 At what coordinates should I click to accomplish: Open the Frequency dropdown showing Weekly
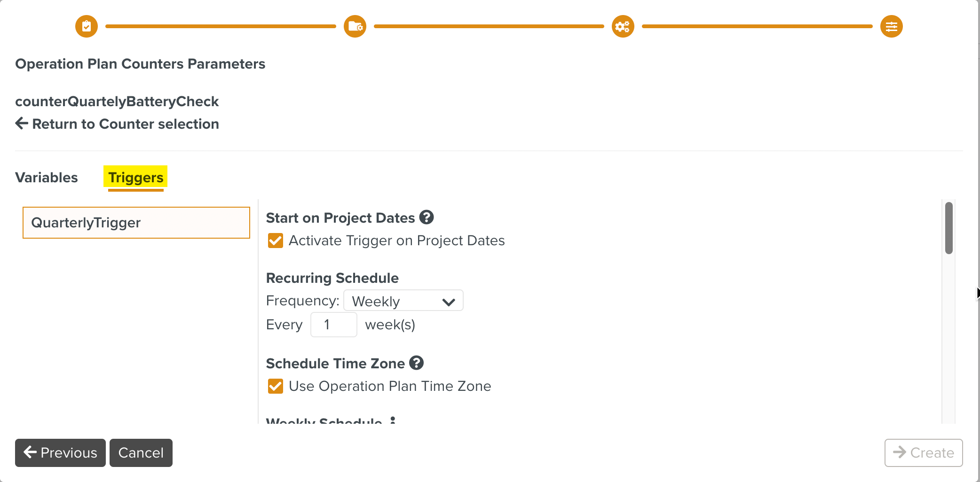(x=403, y=301)
